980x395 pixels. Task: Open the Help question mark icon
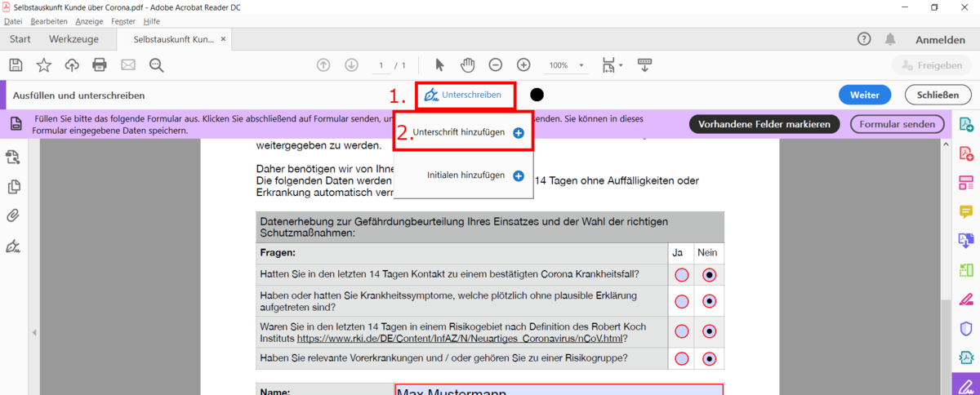(864, 39)
